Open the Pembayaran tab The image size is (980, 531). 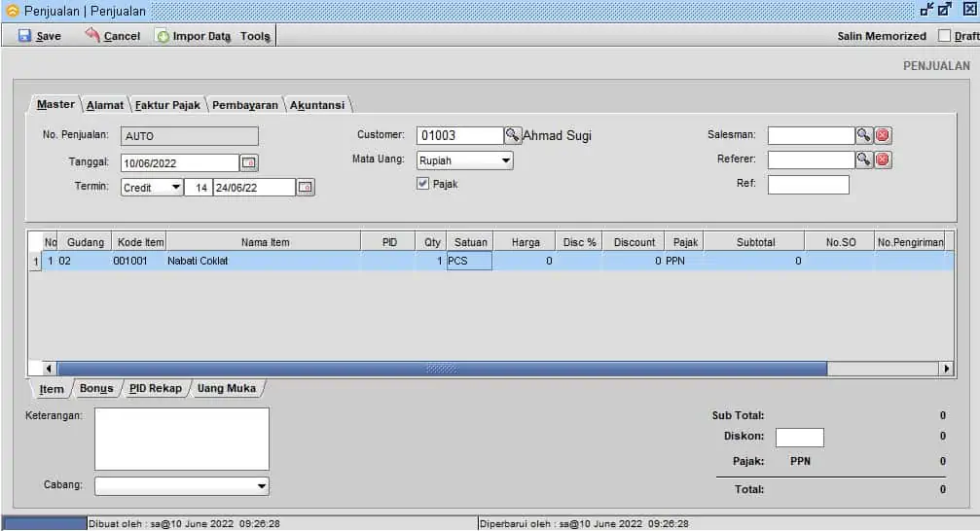tap(245, 105)
